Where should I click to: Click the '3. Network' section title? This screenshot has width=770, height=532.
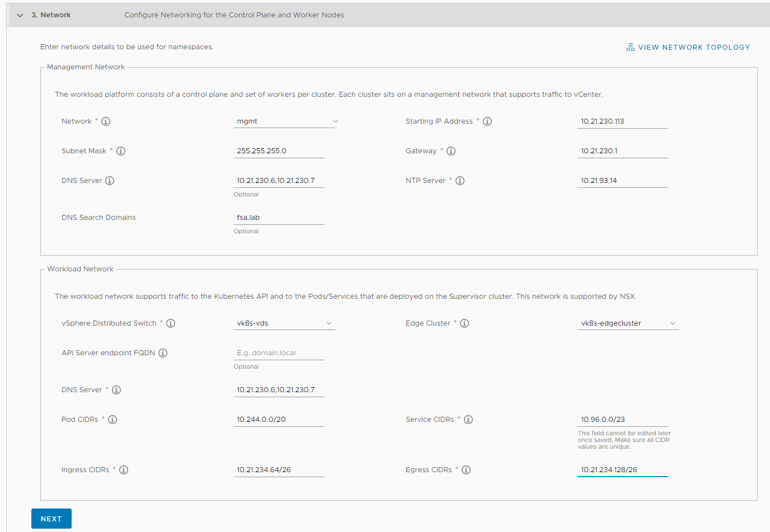pos(51,15)
